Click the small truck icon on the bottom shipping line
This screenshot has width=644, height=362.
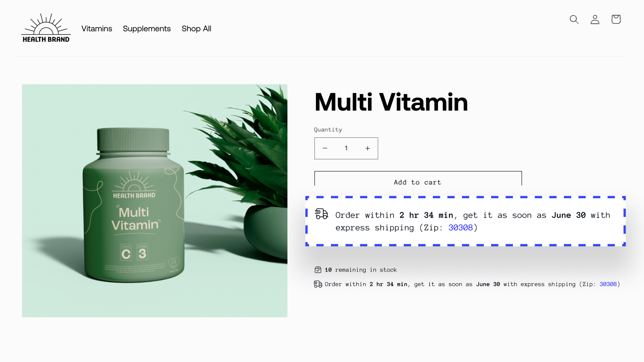[318, 284]
